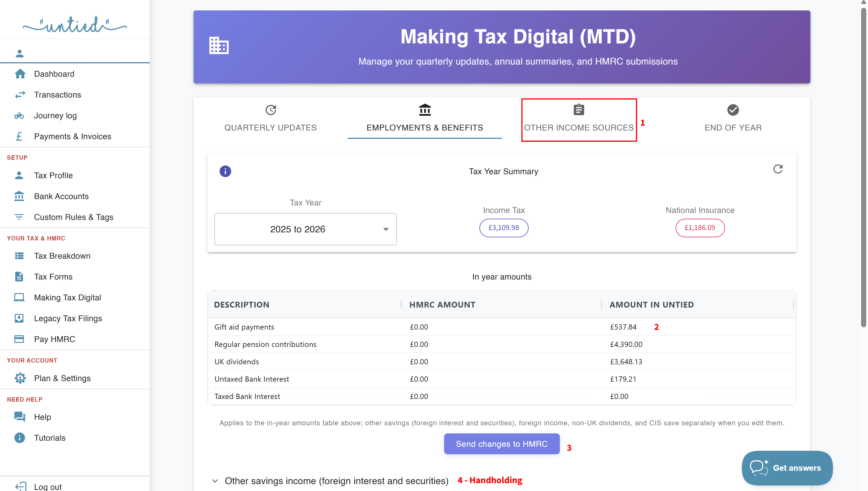Open the Tax Year dropdown
Viewport: 868px width, 491px height.
(305, 229)
